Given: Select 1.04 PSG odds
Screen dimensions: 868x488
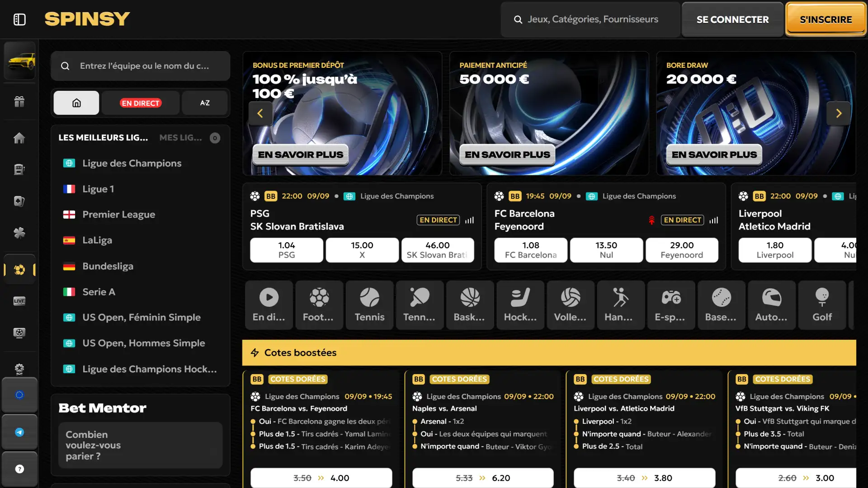Looking at the screenshot, I should (287, 250).
